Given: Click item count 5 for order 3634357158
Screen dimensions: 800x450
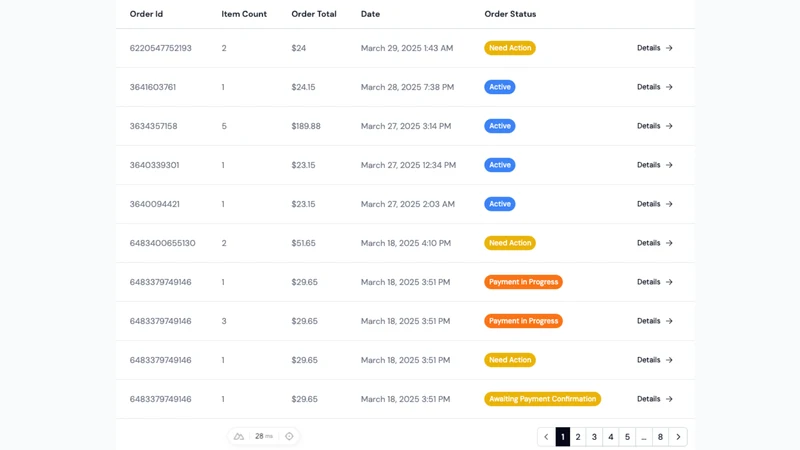Looking at the screenshot, I should (224, 126).
